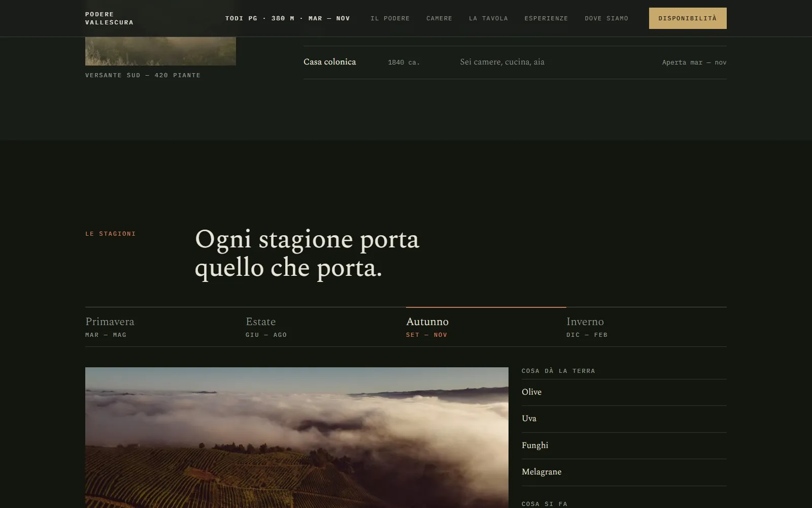Image resolution: width=812 pixels, height=508 pixels.
Task: Select Esperienze in the top menu
Action: (546, 18)
